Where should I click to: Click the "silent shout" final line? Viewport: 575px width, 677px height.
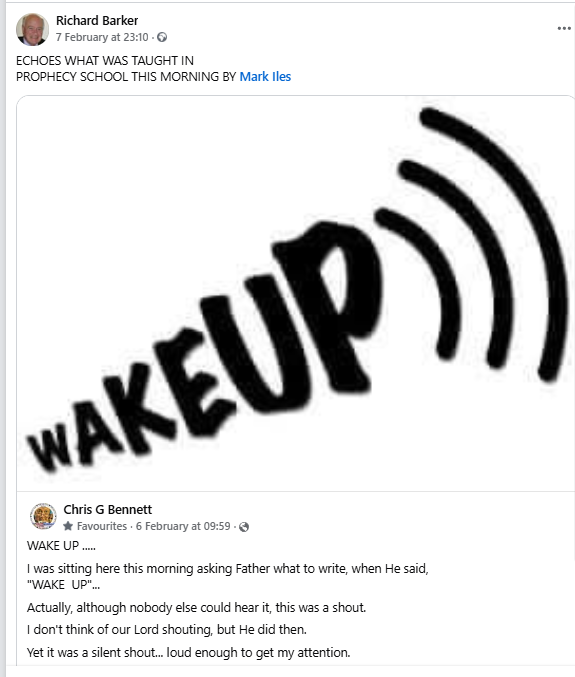(x=189, y=652)
